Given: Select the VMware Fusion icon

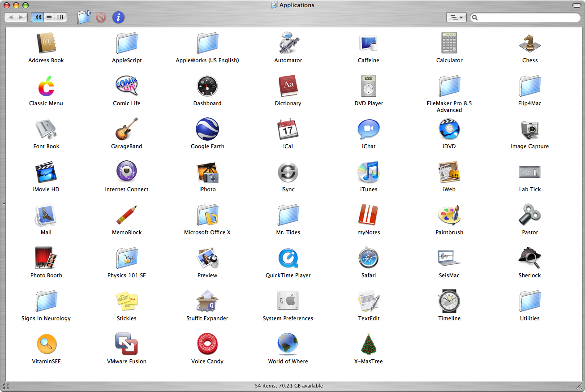Looking at the screenshot, I should 127,345.
